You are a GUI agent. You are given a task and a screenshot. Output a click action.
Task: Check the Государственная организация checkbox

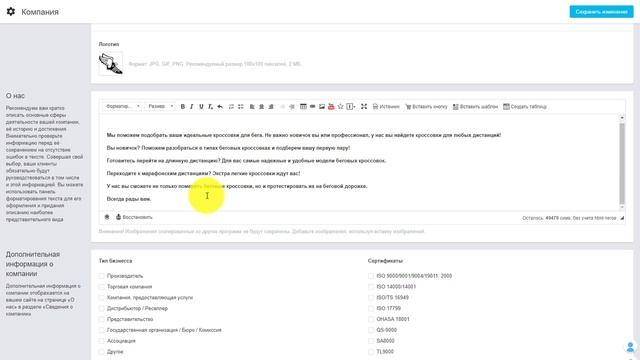tap(102, 330)
